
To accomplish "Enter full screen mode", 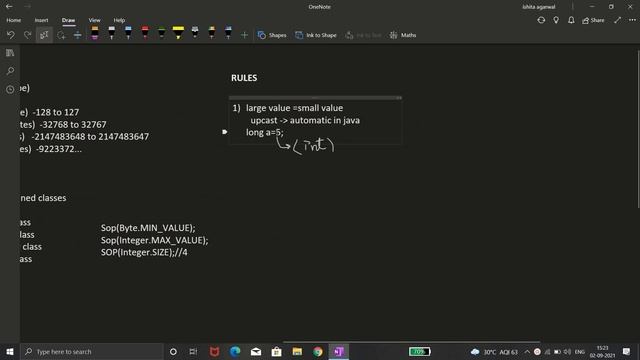I will tap(617, 20).
